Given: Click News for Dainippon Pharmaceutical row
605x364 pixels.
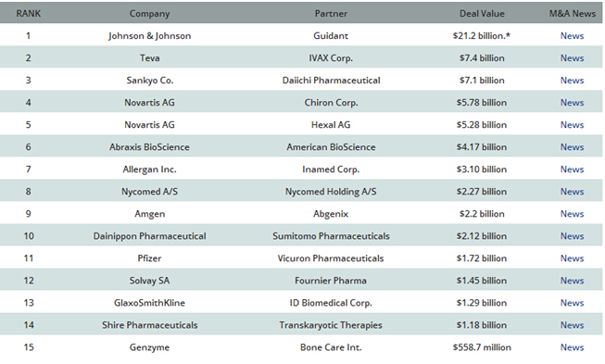Looking at the screenshot, I should click(572, 236).
